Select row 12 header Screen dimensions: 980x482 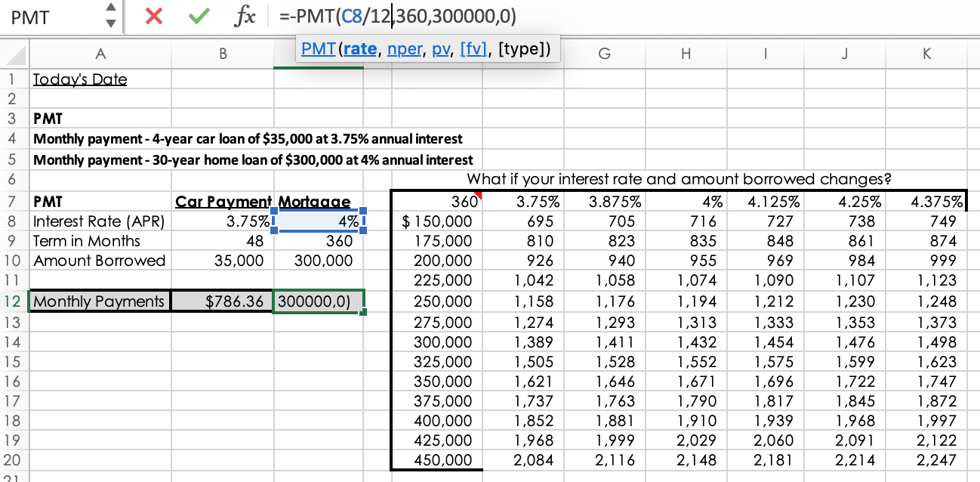click(14, 301)
